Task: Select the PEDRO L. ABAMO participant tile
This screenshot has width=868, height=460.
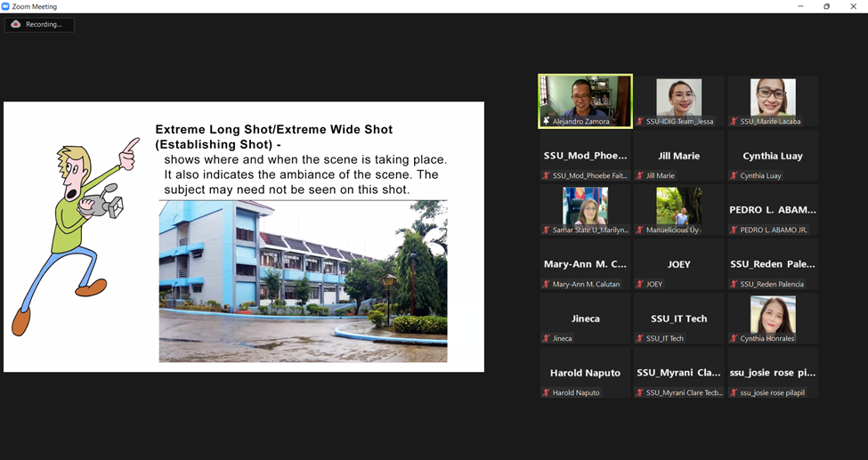Action: tap(772, 211)
